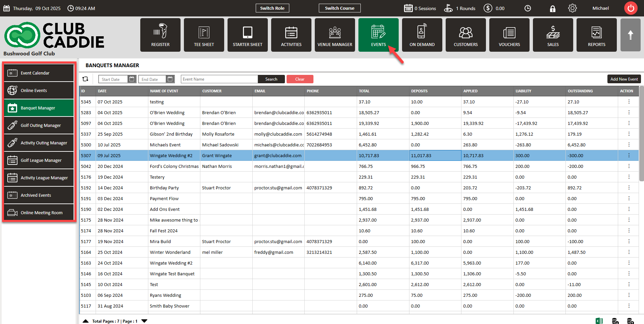Image resolution: width=644 pixels, height=324 pixels.
Task: Open the Register module
Action: pyautogui.click(x=160, y=35)
